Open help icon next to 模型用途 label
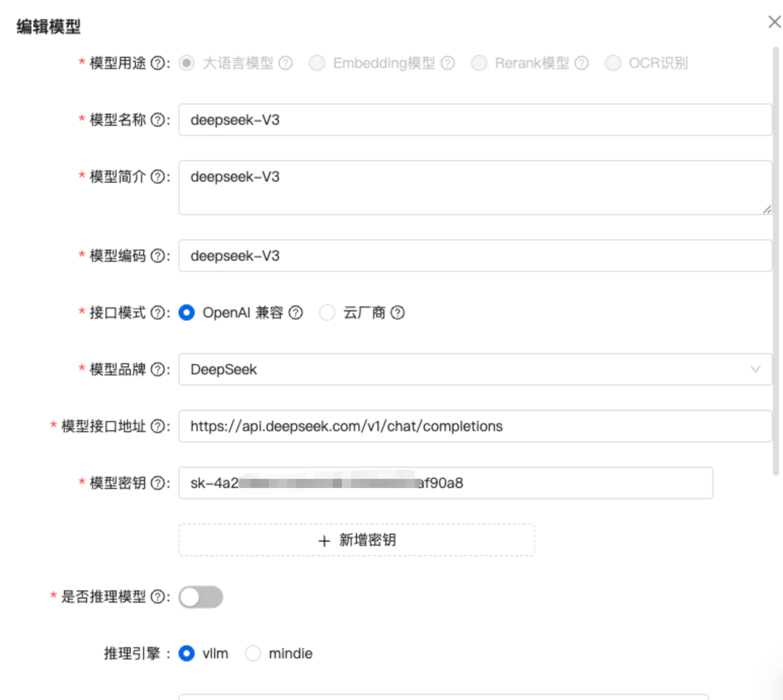Screen dimensions: 783x700 pos(159,63)
